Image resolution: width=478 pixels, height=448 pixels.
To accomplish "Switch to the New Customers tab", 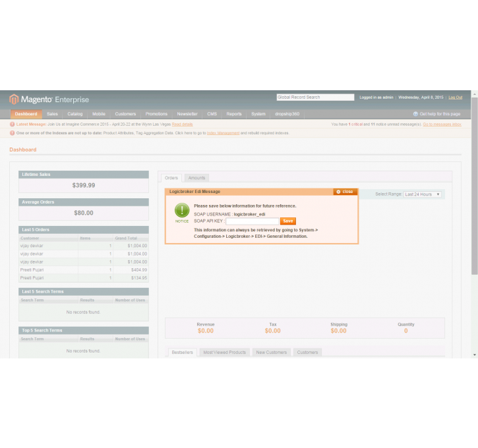I will point(272,352).
